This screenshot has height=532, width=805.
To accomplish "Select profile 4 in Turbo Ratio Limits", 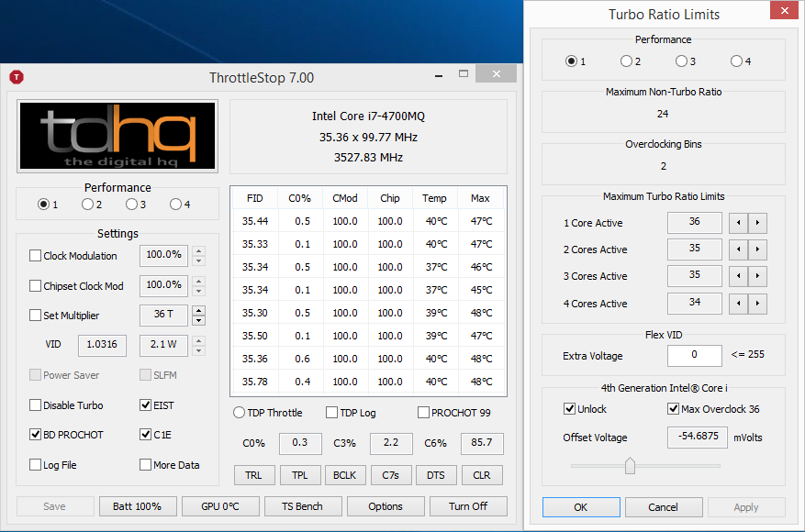I will click(x=736, y=61).
